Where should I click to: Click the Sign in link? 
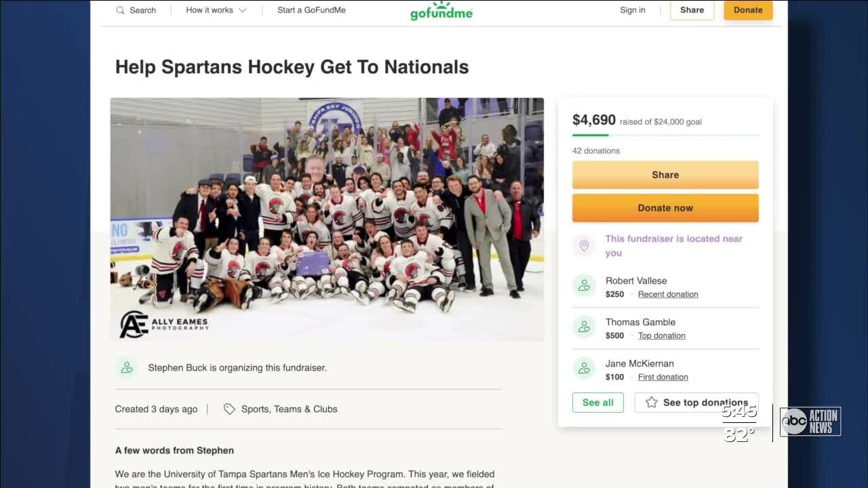click(632, 10)
